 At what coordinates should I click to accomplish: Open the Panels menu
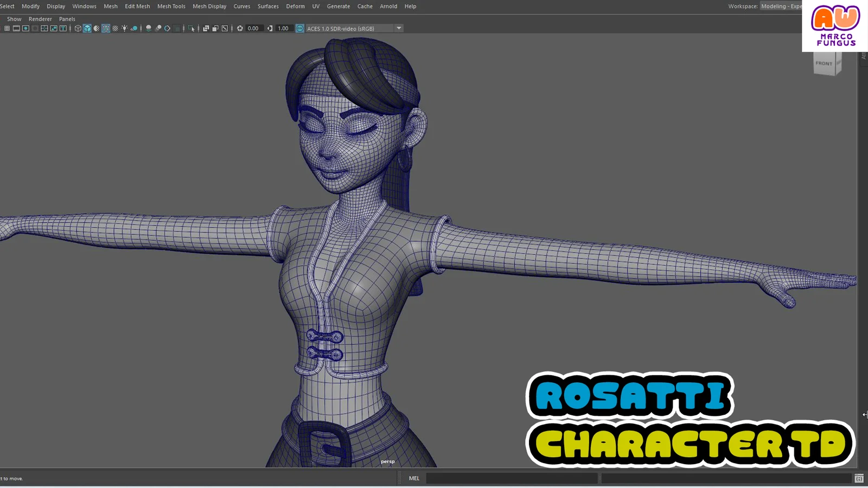pos(67,18)
